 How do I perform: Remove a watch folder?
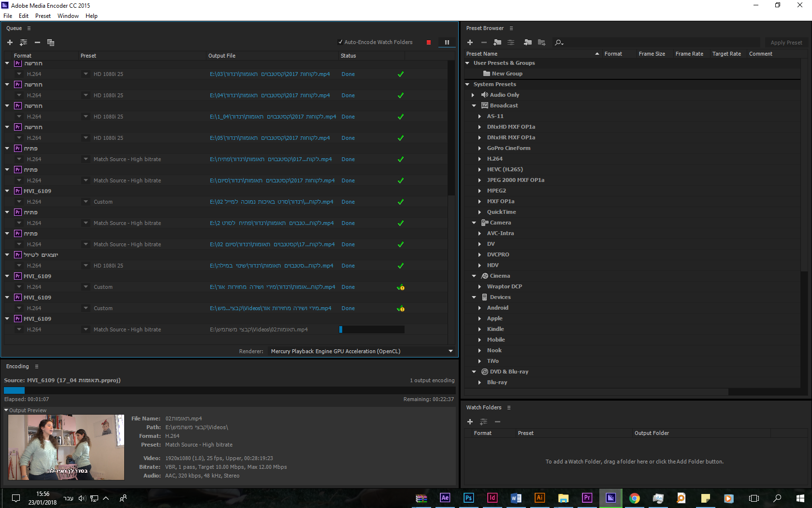click(497, 422)
